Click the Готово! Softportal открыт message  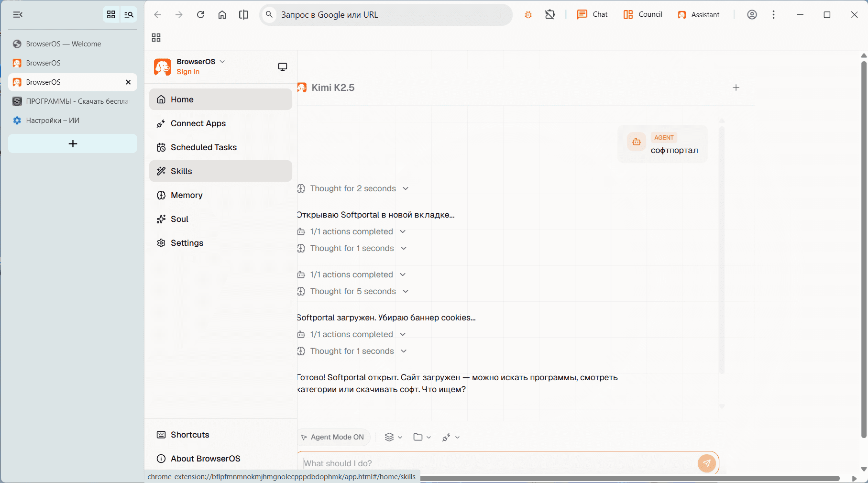tap(457, 384)
